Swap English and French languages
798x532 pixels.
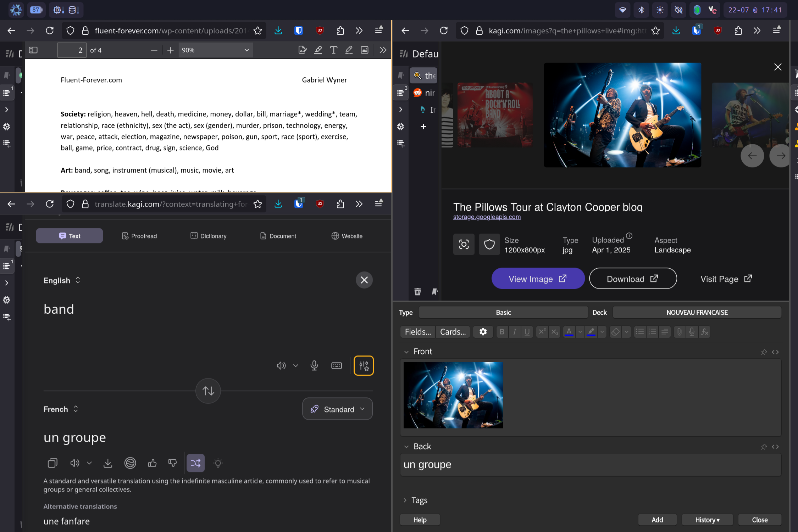pyautogui.click(x=208, y=391)
